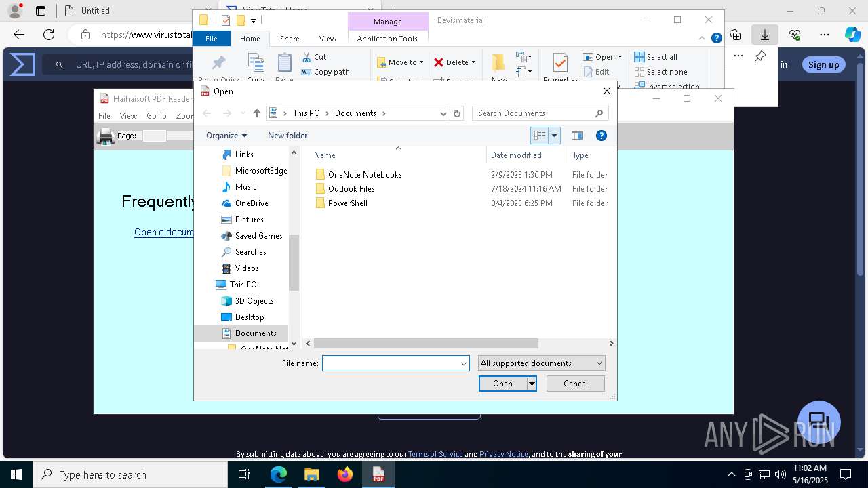
Task: Open the Organize menu
Action: (226, 136)
